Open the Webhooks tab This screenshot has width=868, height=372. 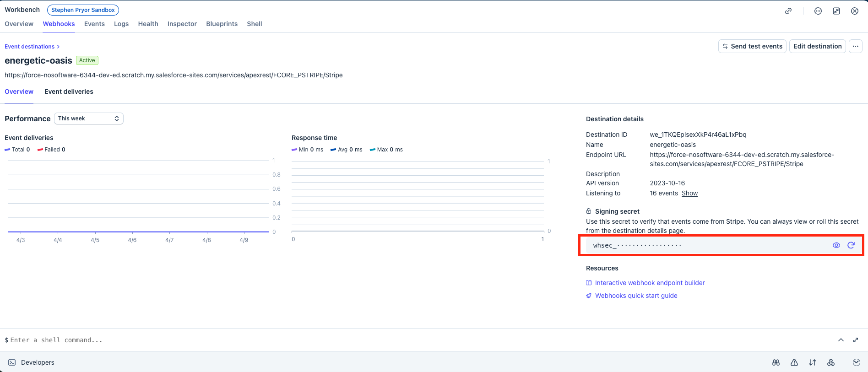[59, 24]
